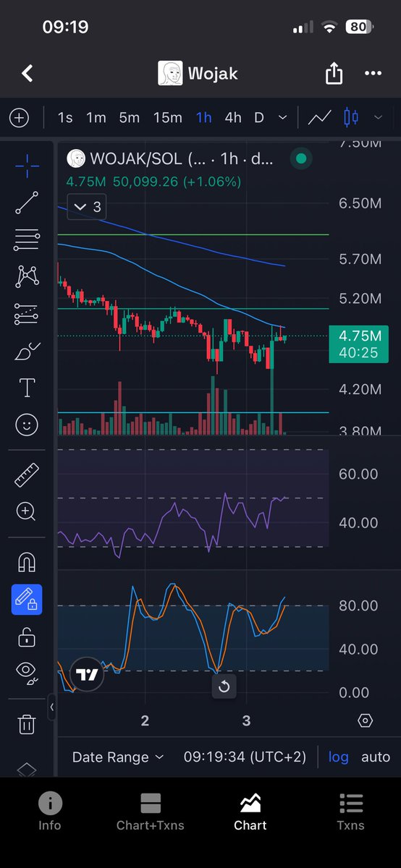Select the brush drawing tool
The width and height of the screenshot is (401, 868).
27,352
